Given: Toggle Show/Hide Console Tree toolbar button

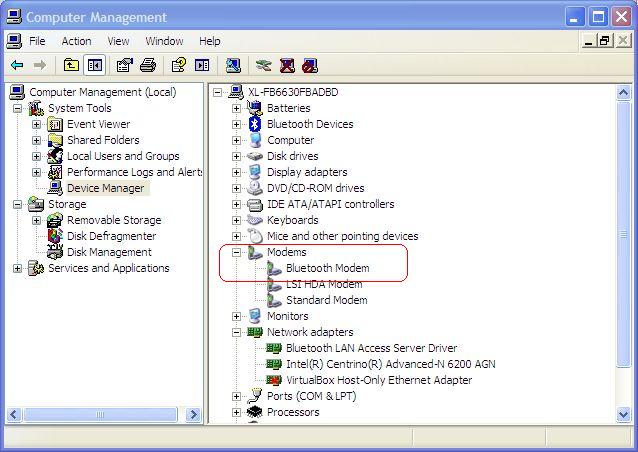Looking at the screenshot, I should 95,66.
